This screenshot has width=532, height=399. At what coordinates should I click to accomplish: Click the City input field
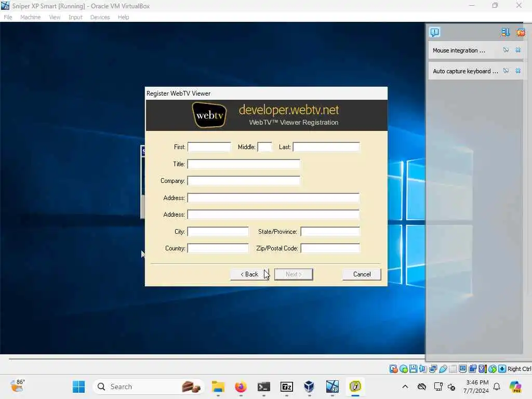218,231
